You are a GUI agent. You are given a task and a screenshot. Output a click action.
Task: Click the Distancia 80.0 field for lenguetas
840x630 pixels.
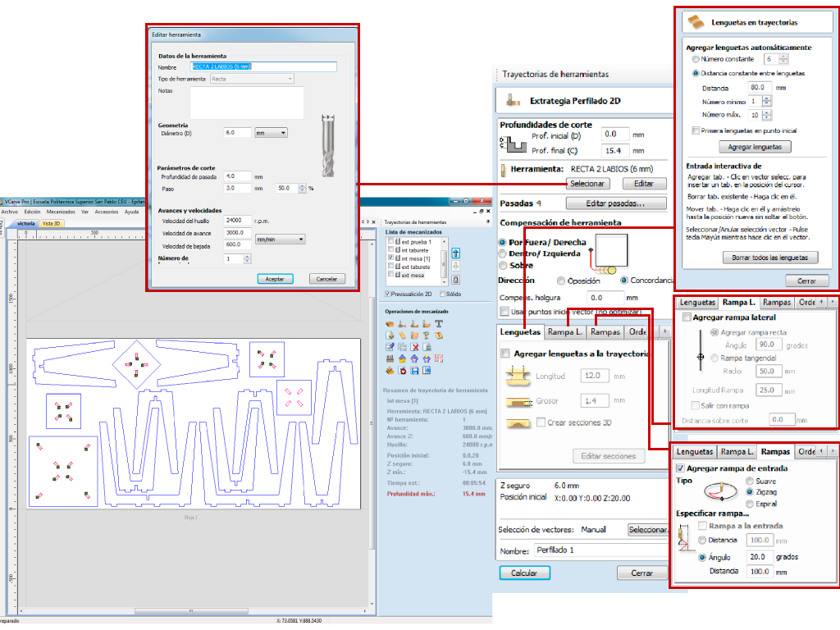coord(760,87)
